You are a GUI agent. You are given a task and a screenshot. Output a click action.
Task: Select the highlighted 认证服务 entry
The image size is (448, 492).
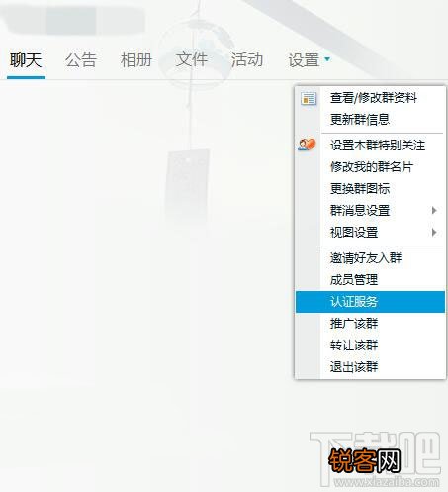pyautogui.click(x=370, y=302)
